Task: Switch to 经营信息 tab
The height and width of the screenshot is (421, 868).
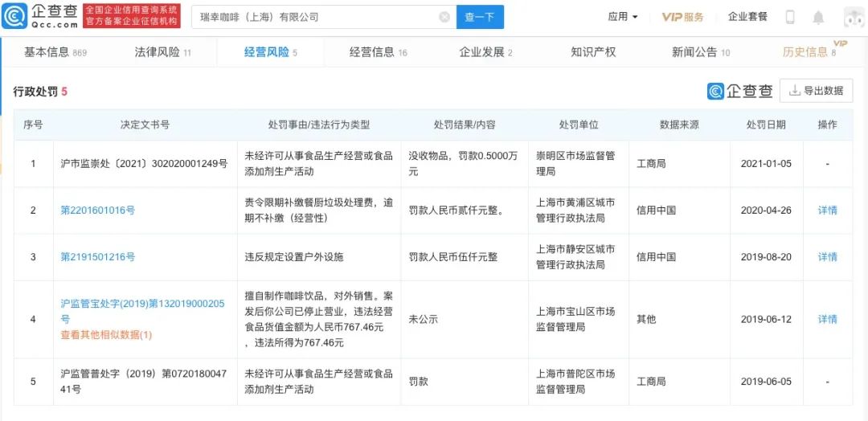Action: (x=378, y=52)
